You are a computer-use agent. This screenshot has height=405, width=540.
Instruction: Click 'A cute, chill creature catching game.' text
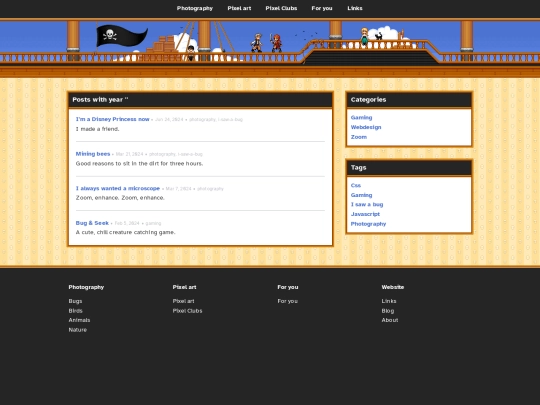(125, 232)
